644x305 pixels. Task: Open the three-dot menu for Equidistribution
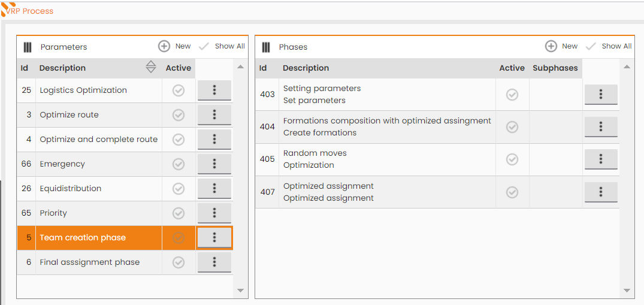214,189
